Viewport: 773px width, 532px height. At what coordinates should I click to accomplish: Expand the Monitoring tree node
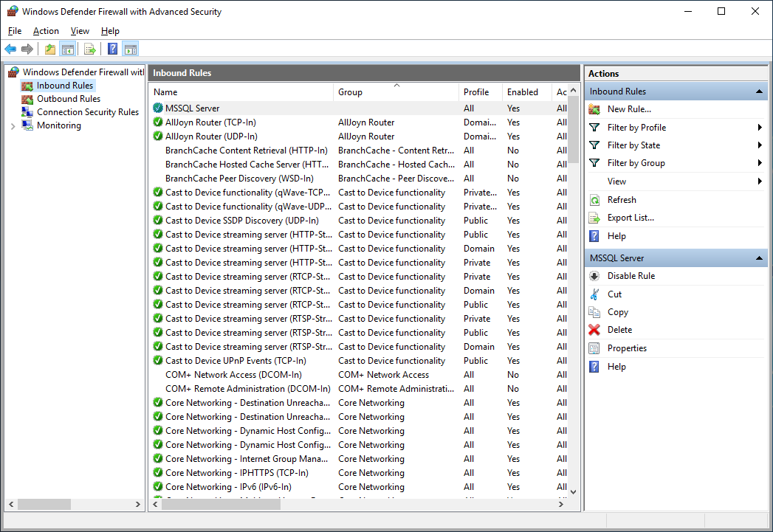(x=13, y=126)
